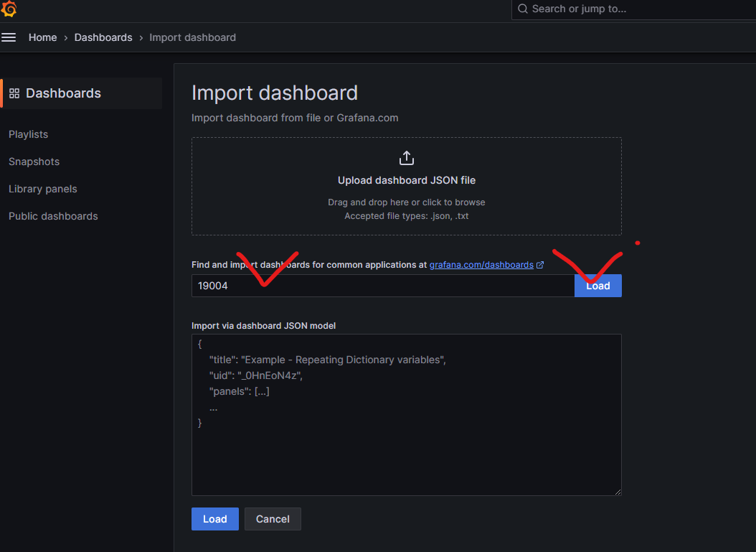This screenshot has height=552, width=756.
Task: Click the bottom Load button beside Cancel
Action: (x=214, y=519)
